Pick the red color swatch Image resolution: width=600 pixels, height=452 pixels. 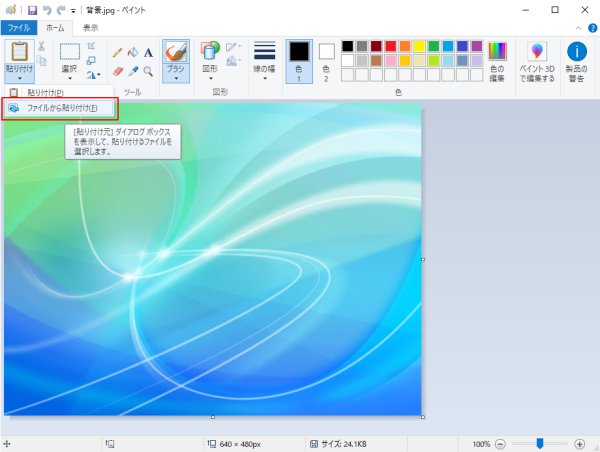pos(390,46)
